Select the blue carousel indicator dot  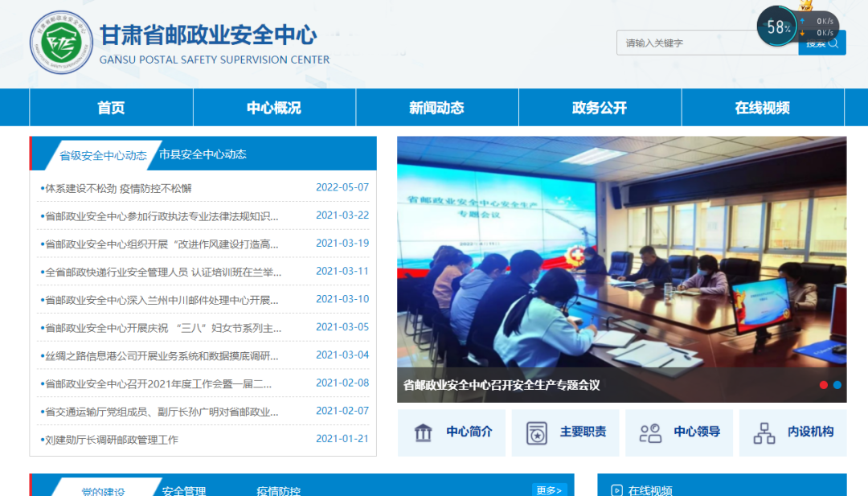point(837,385)
